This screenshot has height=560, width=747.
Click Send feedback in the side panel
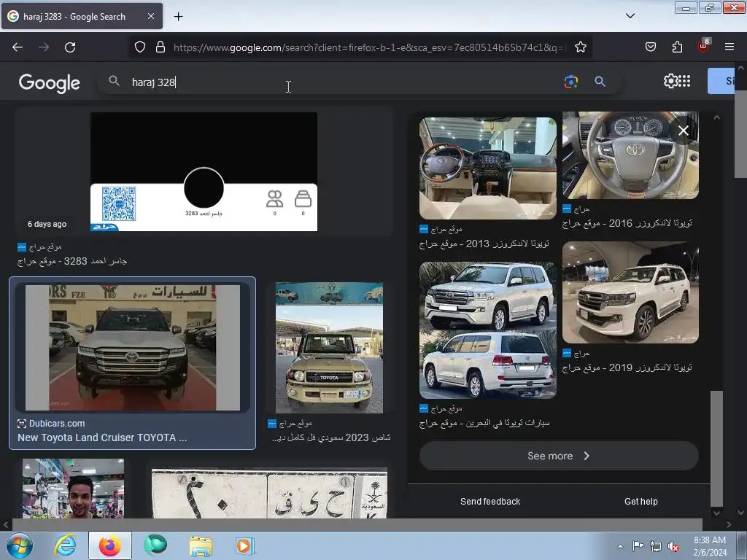coord(490,502)
